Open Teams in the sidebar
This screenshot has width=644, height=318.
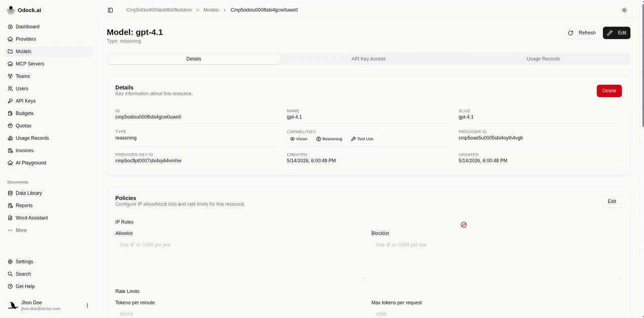click(49, 76)
